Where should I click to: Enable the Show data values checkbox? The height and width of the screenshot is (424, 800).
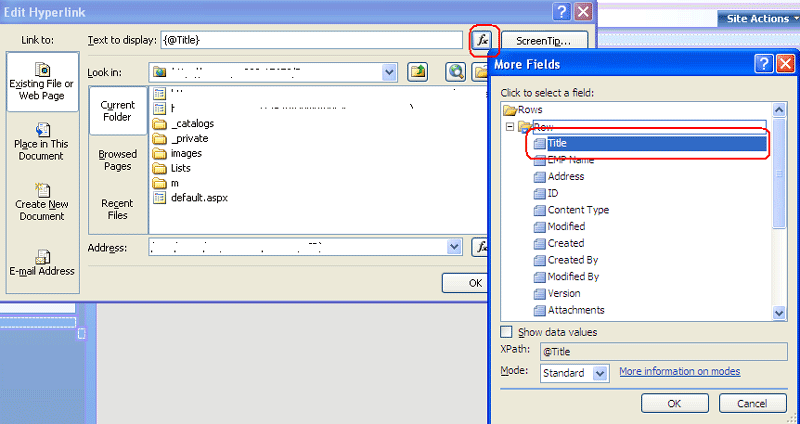507,332
